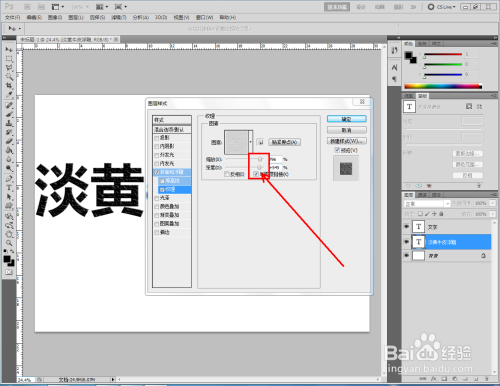This screenshot has width=500, height=386.
Task: Enable the Satin (光泽) checkbox
Action: click(157, 198)
